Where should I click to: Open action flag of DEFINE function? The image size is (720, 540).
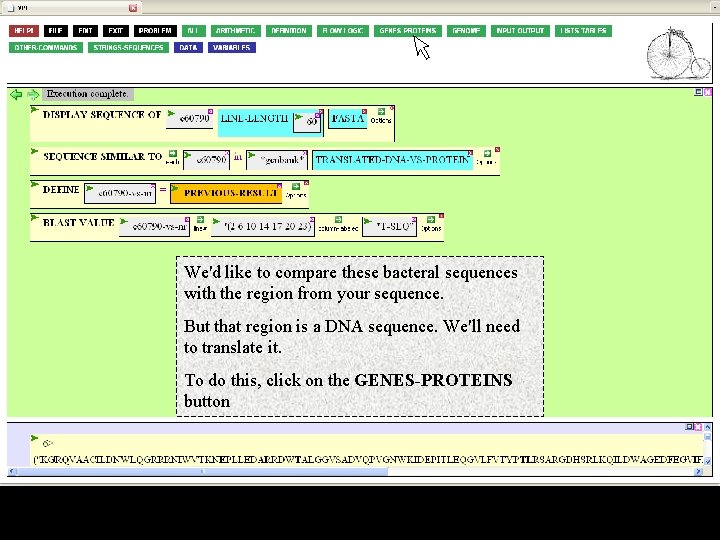click(x=34, y=184)
